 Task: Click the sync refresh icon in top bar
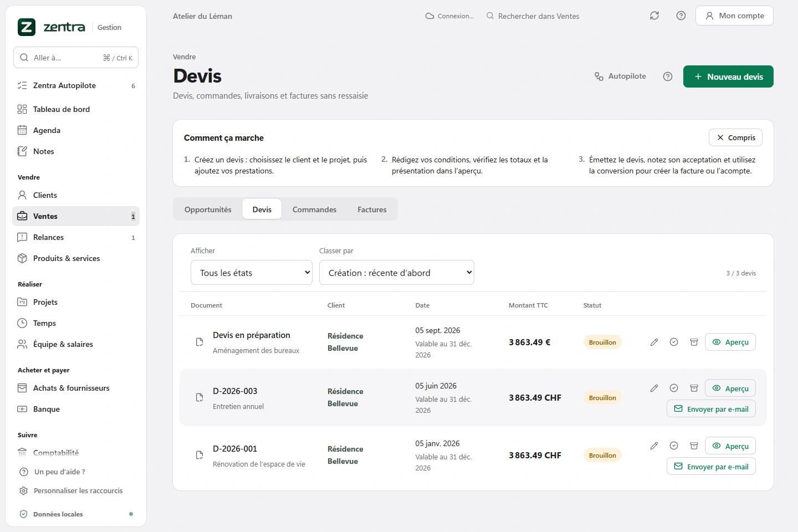tap(654, 16)
